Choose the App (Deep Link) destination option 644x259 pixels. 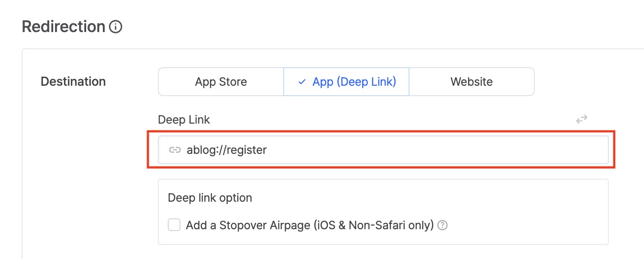tap(346, 82)
